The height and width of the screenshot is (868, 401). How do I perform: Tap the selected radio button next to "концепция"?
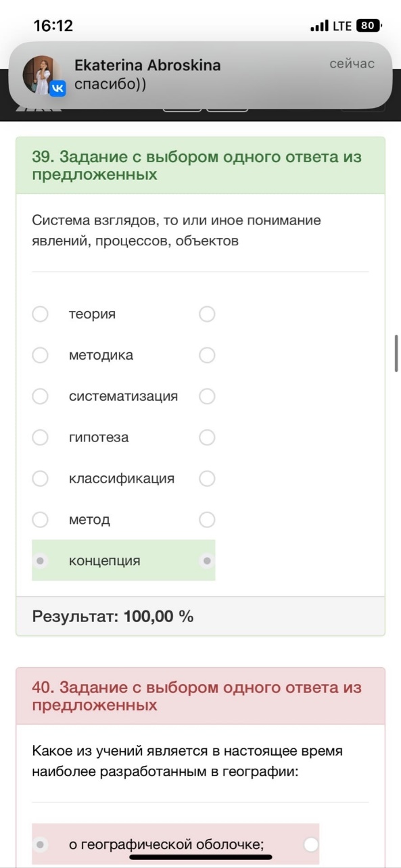tap(41, 560)
